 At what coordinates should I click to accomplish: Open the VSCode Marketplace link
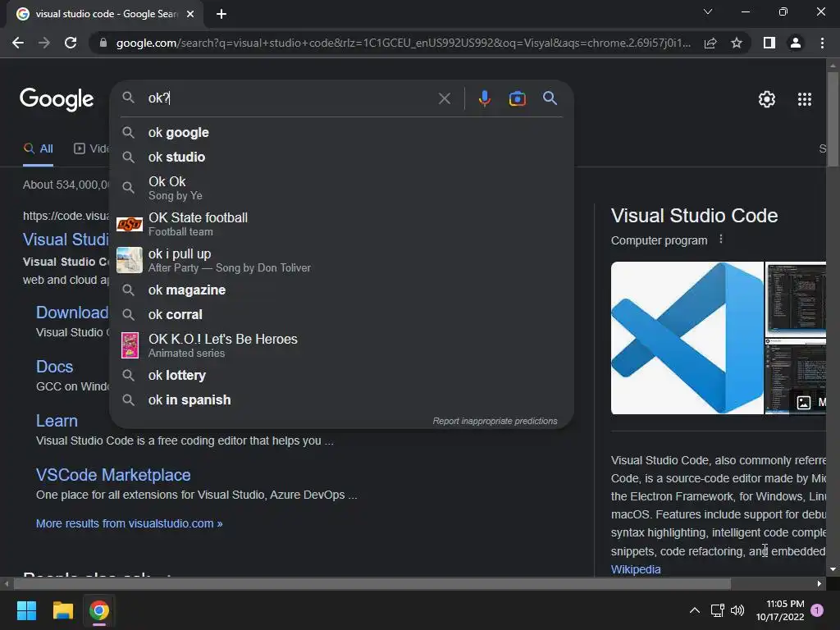(113, 475)
